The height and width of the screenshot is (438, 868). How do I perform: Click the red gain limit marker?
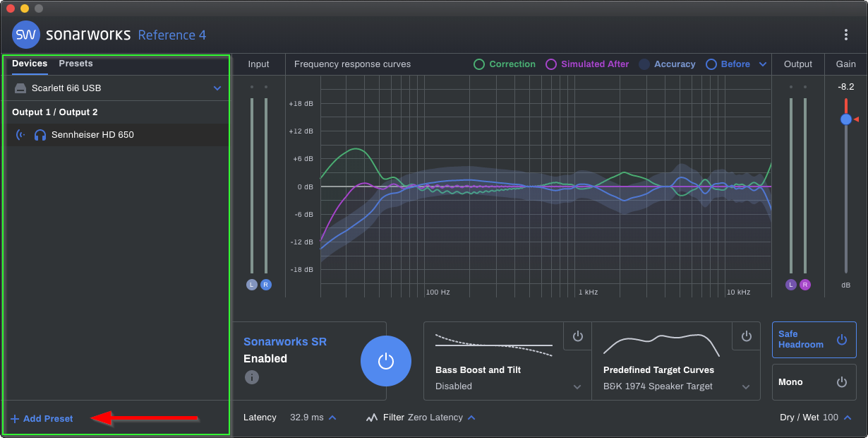pos(856,119)
